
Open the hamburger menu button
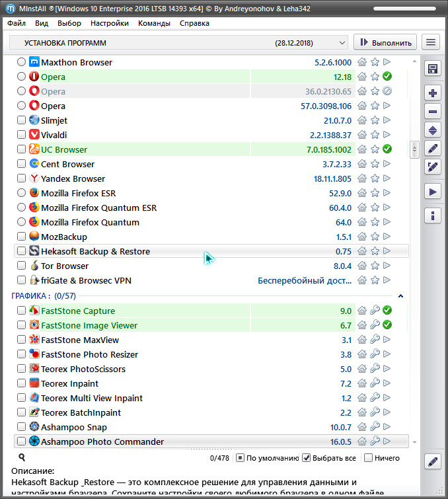click(431, 42)
